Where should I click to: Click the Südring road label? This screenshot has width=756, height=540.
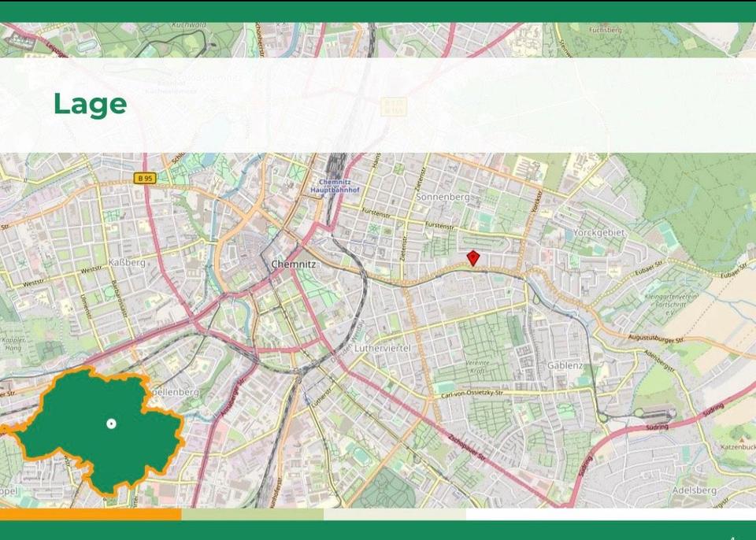650,427
